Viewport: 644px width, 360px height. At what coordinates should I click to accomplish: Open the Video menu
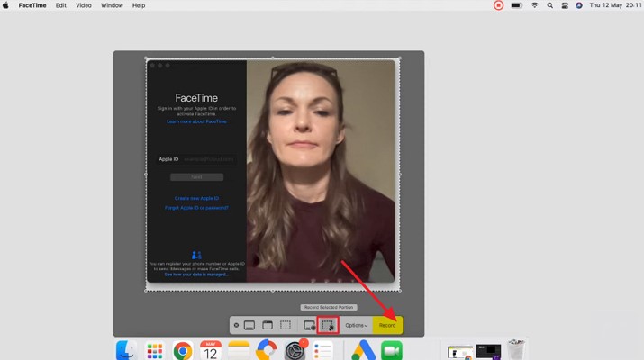click(x=84, y=5)
